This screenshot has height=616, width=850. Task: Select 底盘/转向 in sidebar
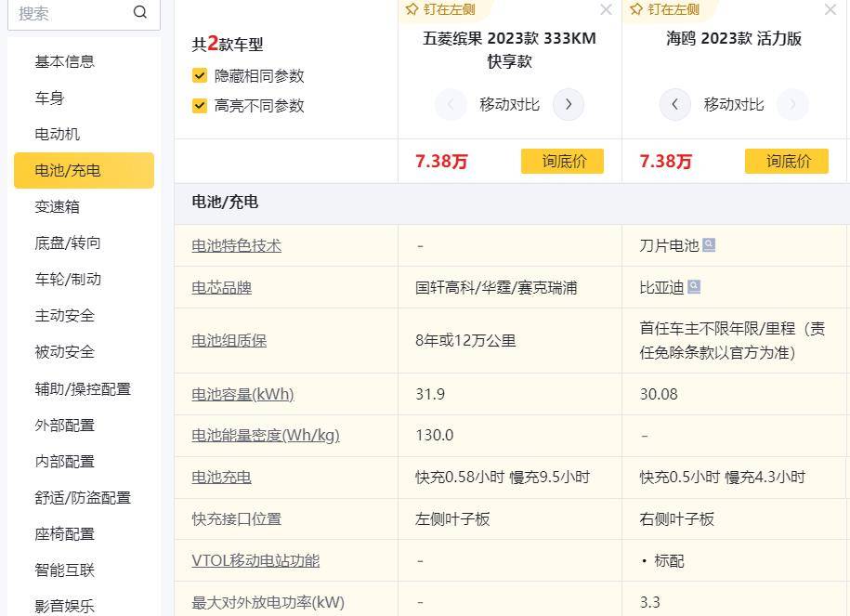68,242
